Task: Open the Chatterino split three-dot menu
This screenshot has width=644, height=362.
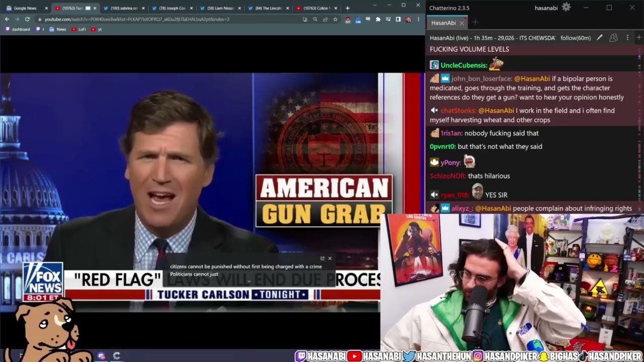Action: click(627, 38)
